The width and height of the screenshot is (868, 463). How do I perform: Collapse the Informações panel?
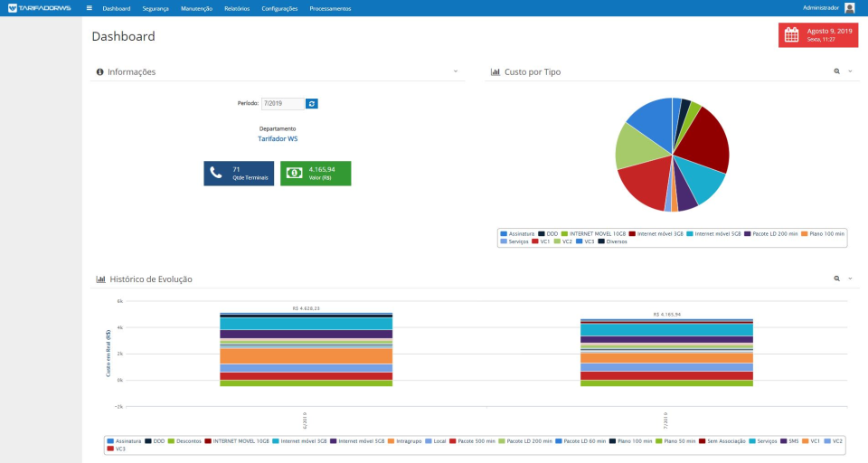456,71
